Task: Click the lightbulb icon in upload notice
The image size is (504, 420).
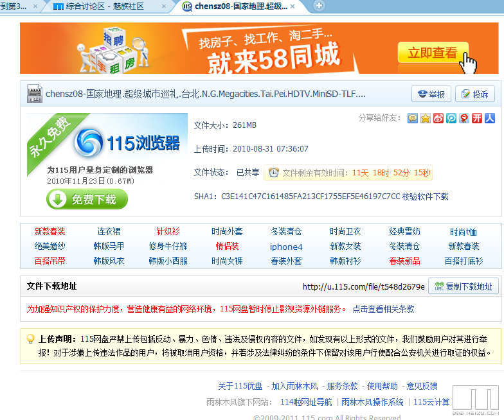Action: pyautogui.click(x=31, y=339)
